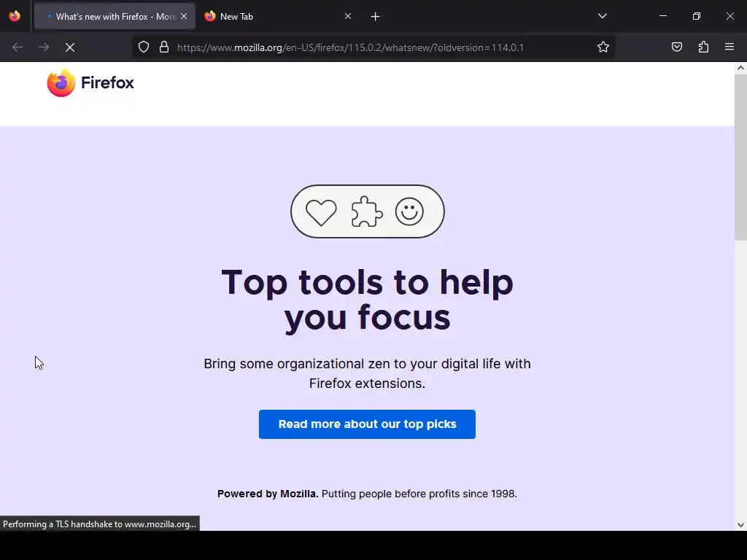Image resolution: width=747 pixels, height=560 pixels.
Task: Stop loading the page
Action: 70,47
